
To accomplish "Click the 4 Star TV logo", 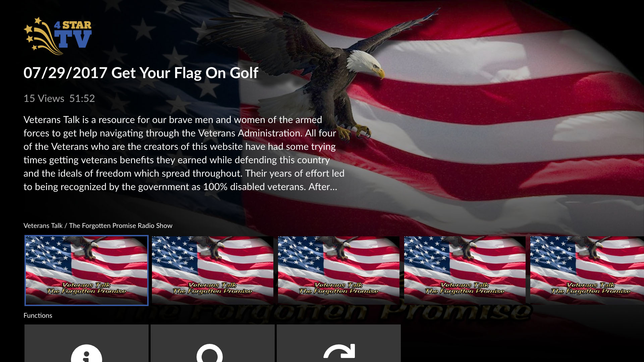I will pos(58,36).
